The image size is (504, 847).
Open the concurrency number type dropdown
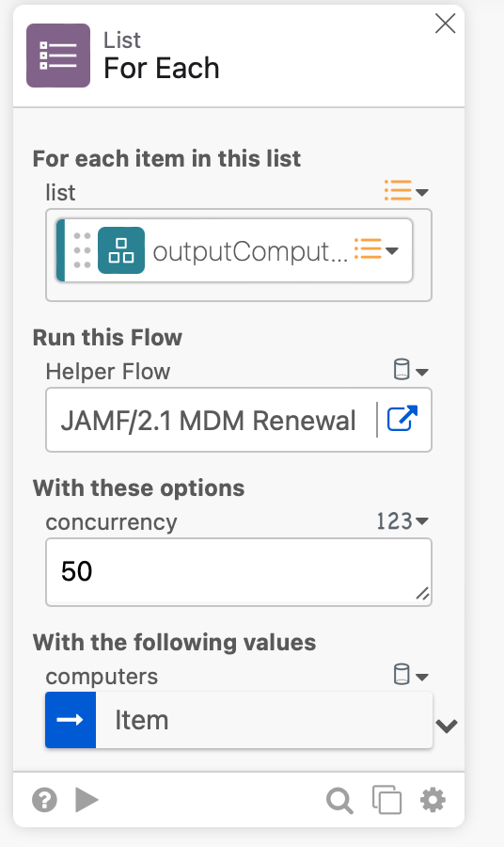(402, 520)
